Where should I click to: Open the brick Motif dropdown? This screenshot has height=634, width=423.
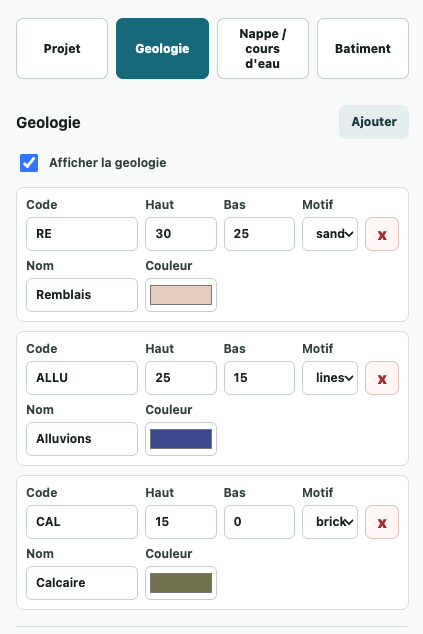pos(330,522)
